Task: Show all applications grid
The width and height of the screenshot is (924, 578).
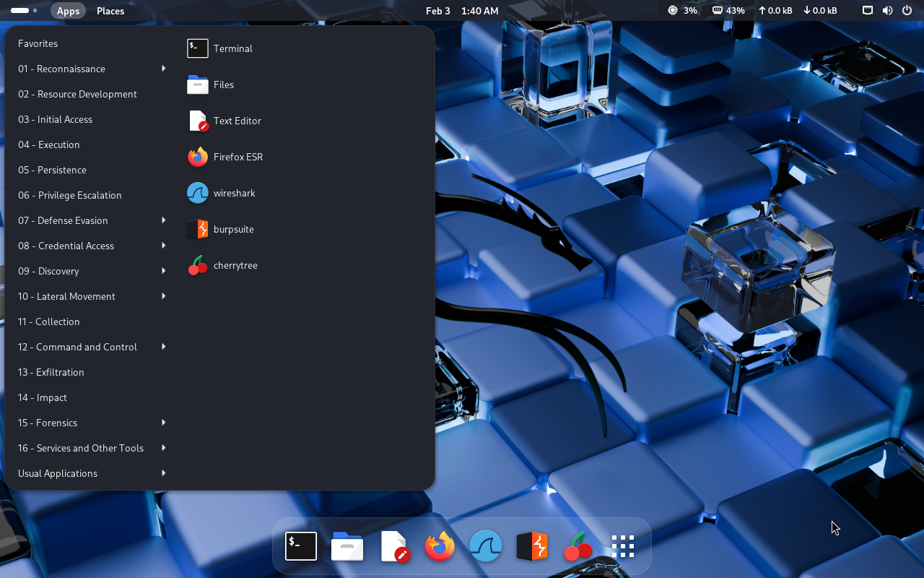Action: pos(622,546)
